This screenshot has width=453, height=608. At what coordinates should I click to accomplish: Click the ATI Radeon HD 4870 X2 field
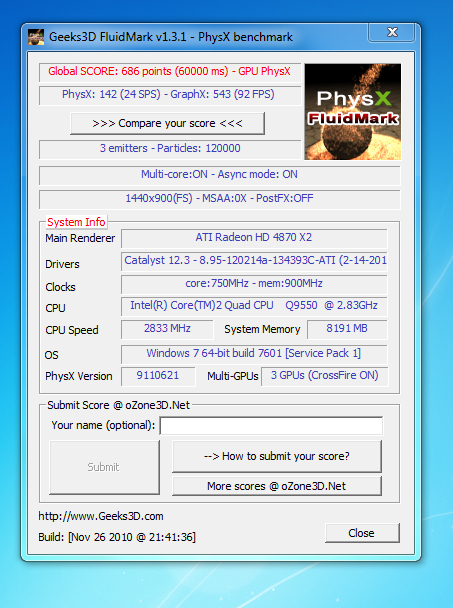click(254, 238)
